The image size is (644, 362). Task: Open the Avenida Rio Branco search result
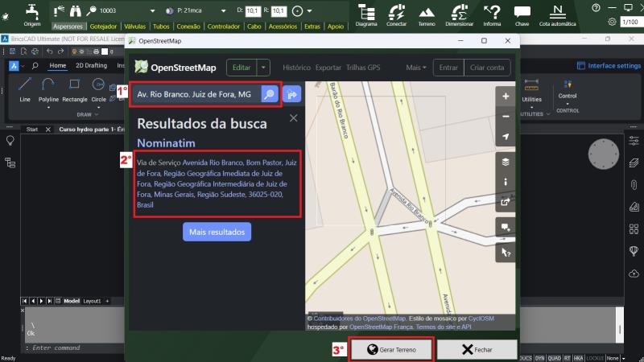[x=217, y=183]
